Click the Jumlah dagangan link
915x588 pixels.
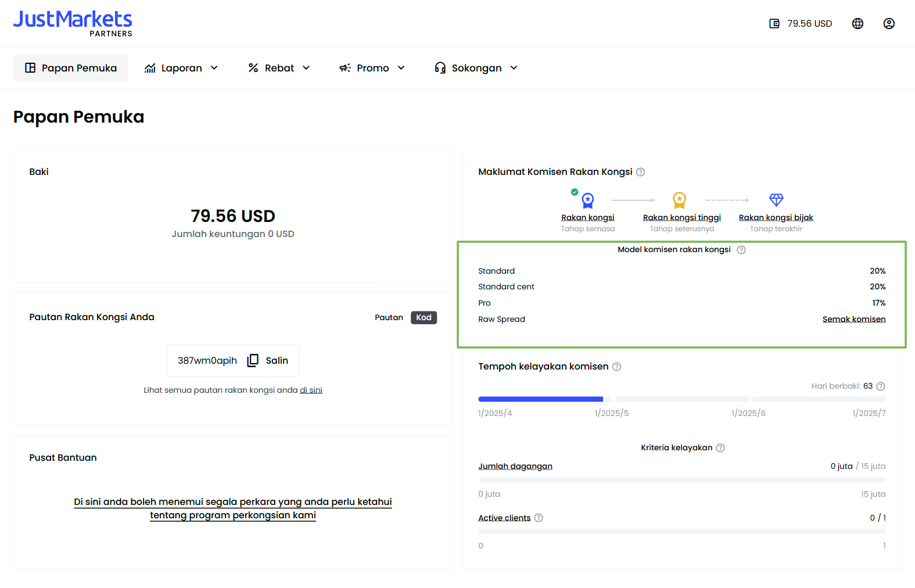pos(515,467)
